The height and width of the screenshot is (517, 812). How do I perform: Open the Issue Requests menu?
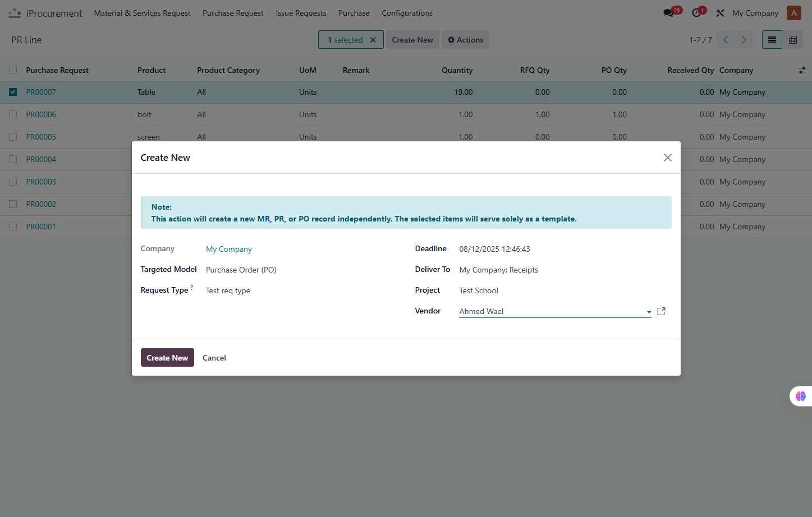pos(301,13)
